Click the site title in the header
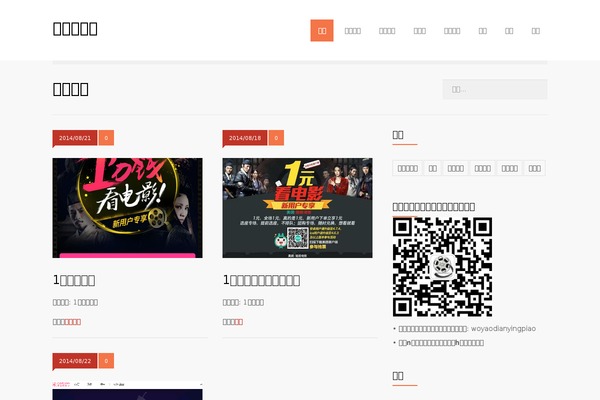This screenshot has height=400, width=600. tap(75, 29)
